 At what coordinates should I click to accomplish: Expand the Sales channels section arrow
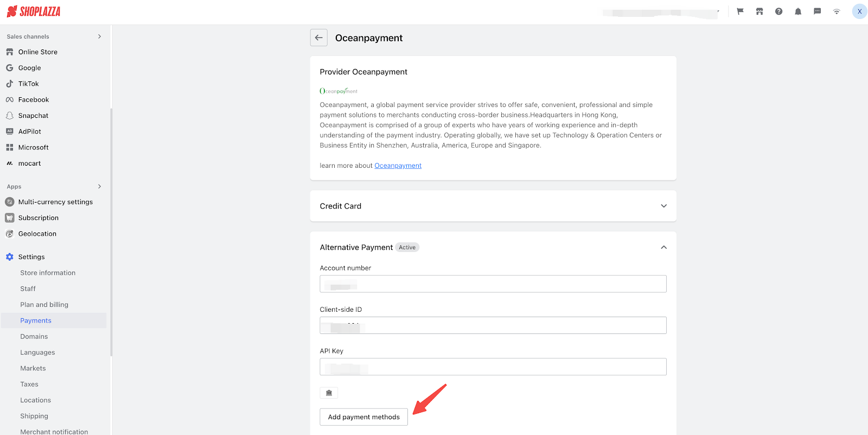[x=99, y=36]
